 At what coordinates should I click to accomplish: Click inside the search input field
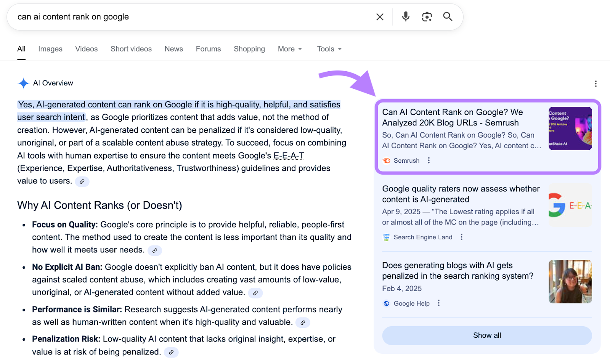(x=152, y=16)
